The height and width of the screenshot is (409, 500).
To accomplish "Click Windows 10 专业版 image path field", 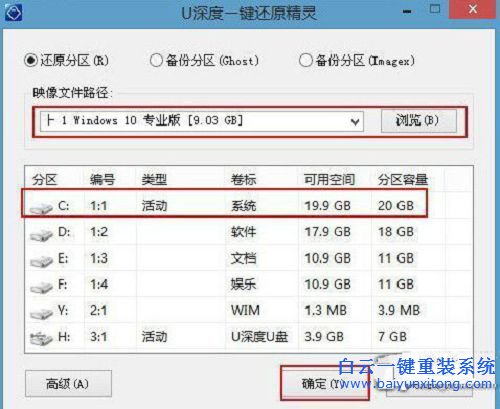I will pyautogui.click(x=202, y=121).
